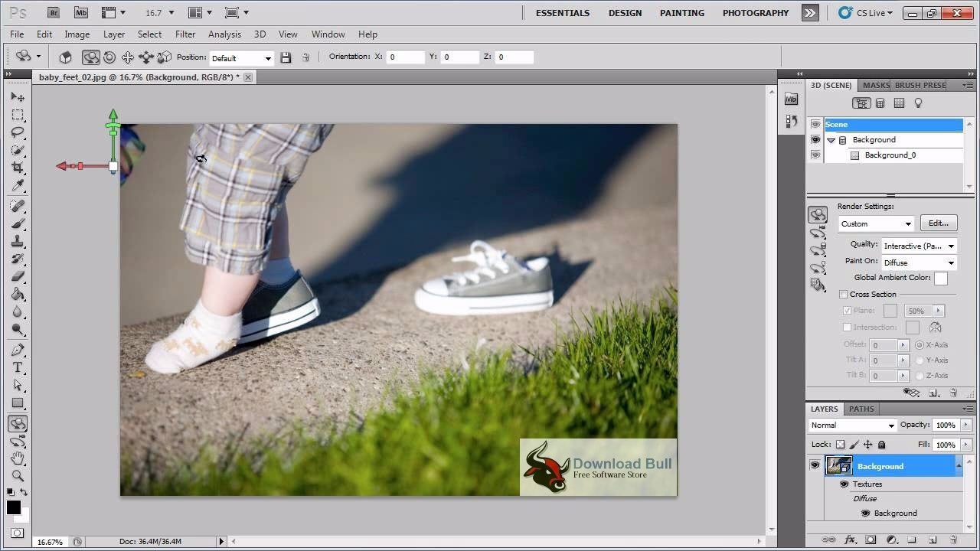980x551 pixels.
Task: Select the Horizontal Type tool
Action: pos(18,367)
